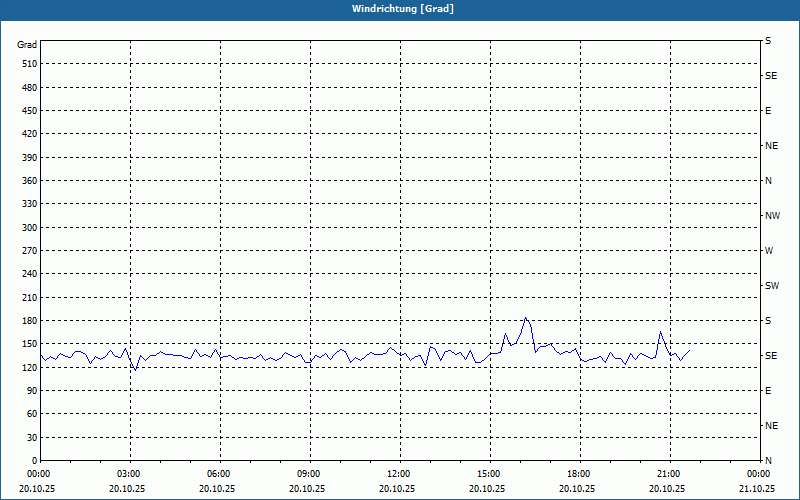
Task: Select the 06:00 time axis label
Action: pyautogui.click(x=220, y=474)
